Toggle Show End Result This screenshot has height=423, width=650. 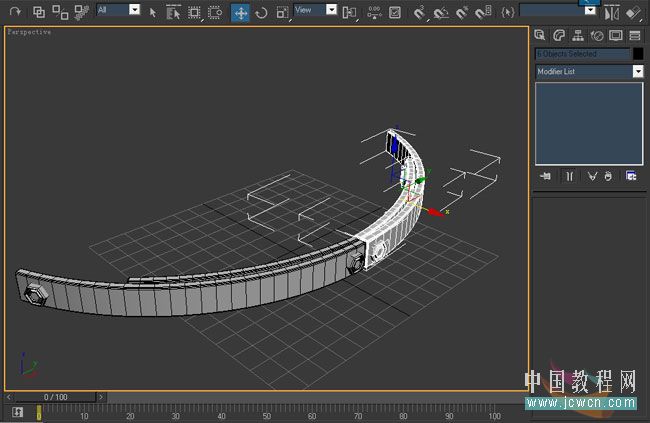tap(570, 177)
